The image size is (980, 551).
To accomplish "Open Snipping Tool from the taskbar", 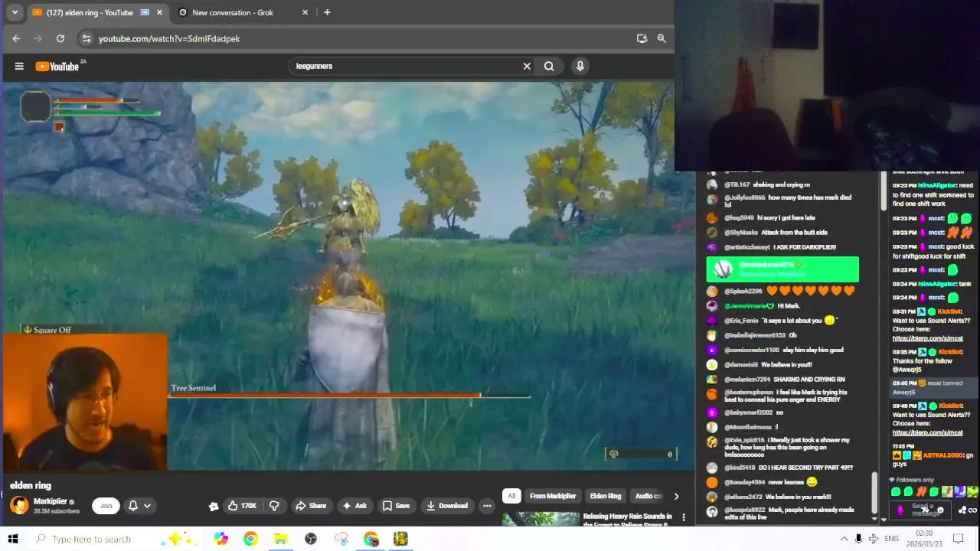I will (x=341, y=539).
